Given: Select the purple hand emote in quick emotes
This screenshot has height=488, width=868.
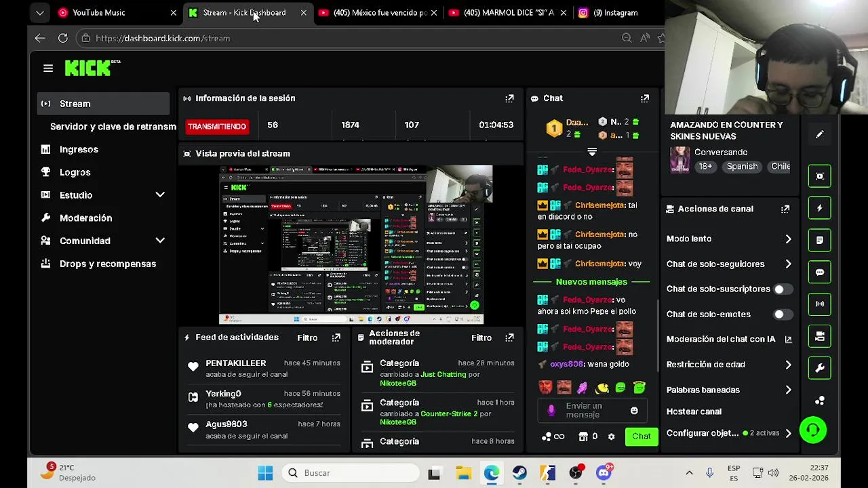Looking at the screenshot, I should coord(582,388).
